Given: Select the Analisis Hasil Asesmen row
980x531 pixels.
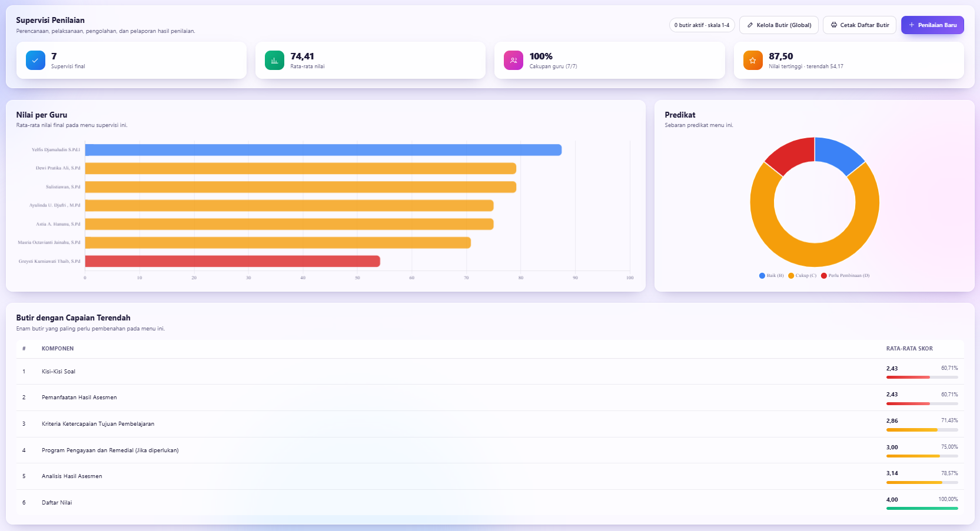Looking at the screenshot, I should (490, 476).
